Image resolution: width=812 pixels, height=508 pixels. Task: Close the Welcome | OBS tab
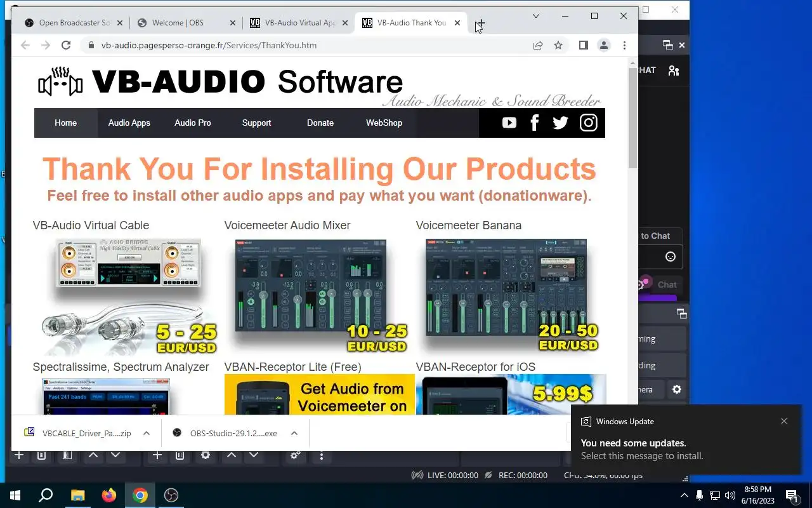(x=232, y=23)
